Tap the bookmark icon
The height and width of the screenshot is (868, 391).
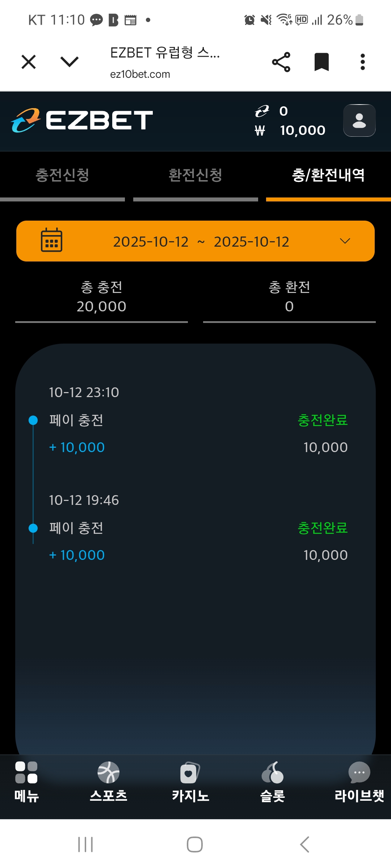tap(321, 62)
